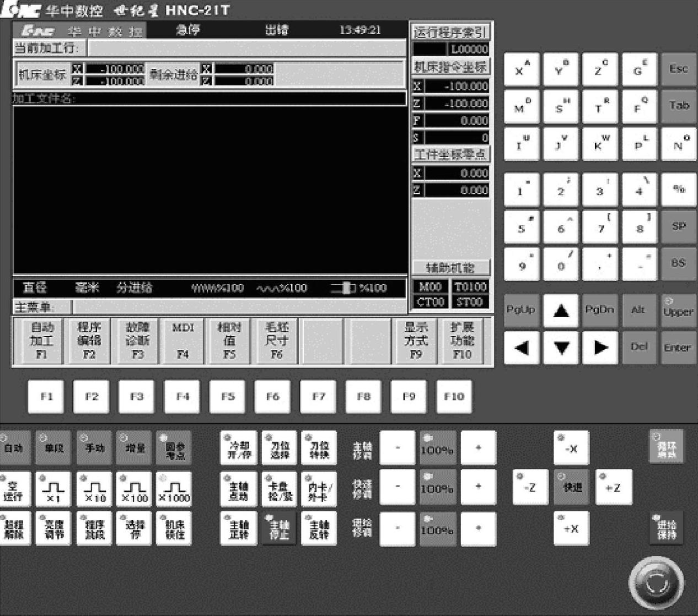
Task: Click the Esc key on keypad
Action: 679,69
